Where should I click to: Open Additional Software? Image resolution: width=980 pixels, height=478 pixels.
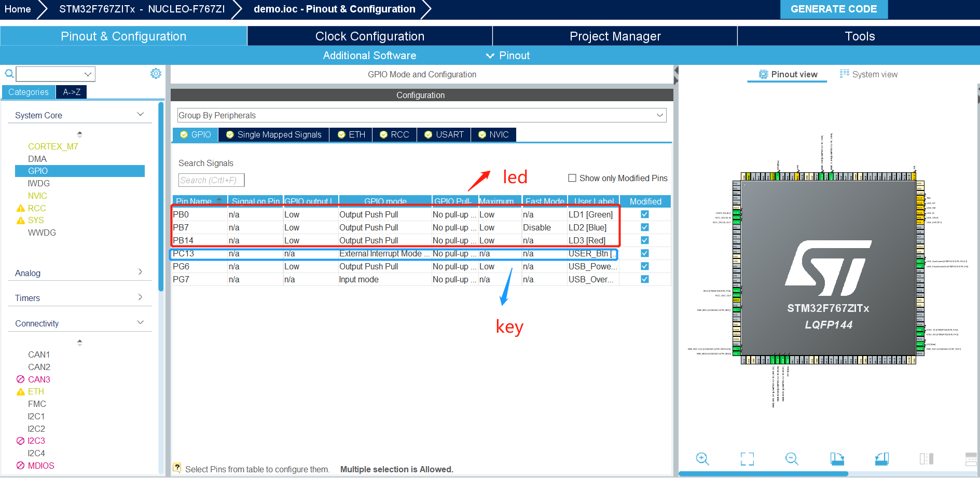369,56
